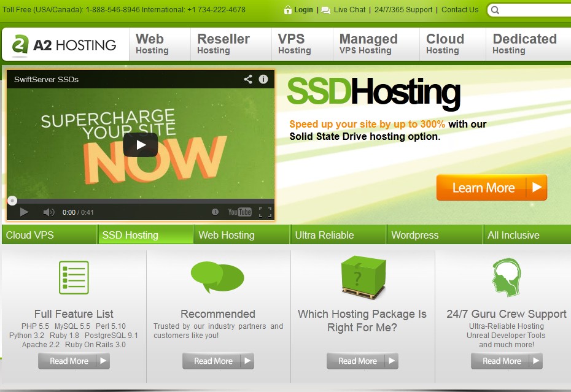Click the SSD Hosting banner headline
The height and width of the screenshot is (392, 571).
[374, 93]
